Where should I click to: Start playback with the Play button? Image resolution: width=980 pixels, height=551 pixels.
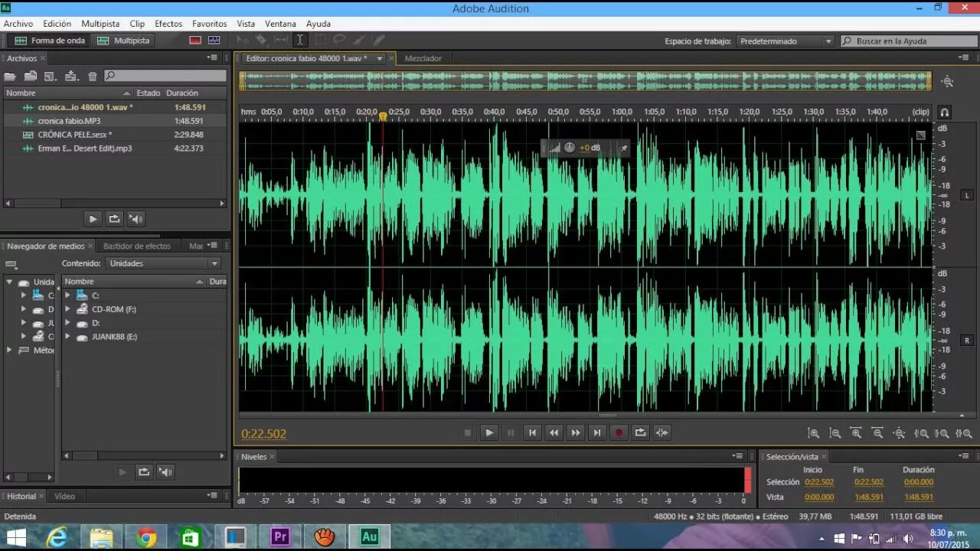489,432
